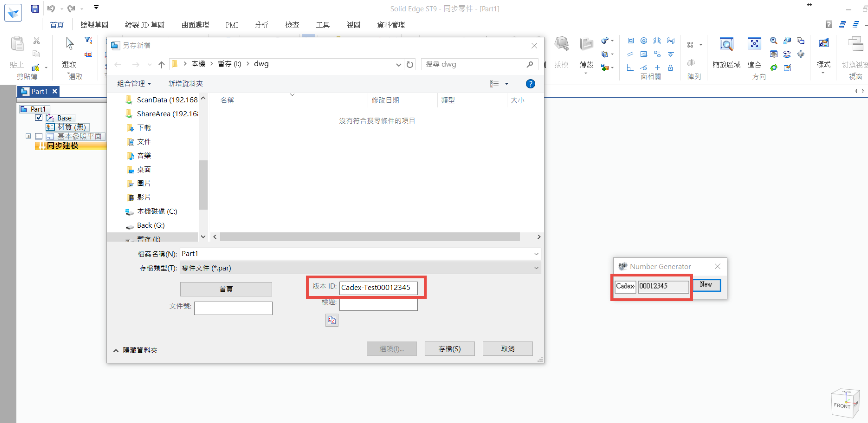
Task: Collapse the hide folders chevron
Action: (x=116, y=350)
